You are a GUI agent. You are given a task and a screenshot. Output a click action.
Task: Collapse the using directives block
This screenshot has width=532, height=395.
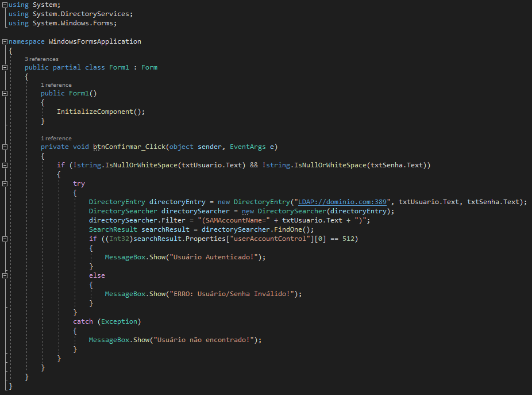click(x=5, y=5)
